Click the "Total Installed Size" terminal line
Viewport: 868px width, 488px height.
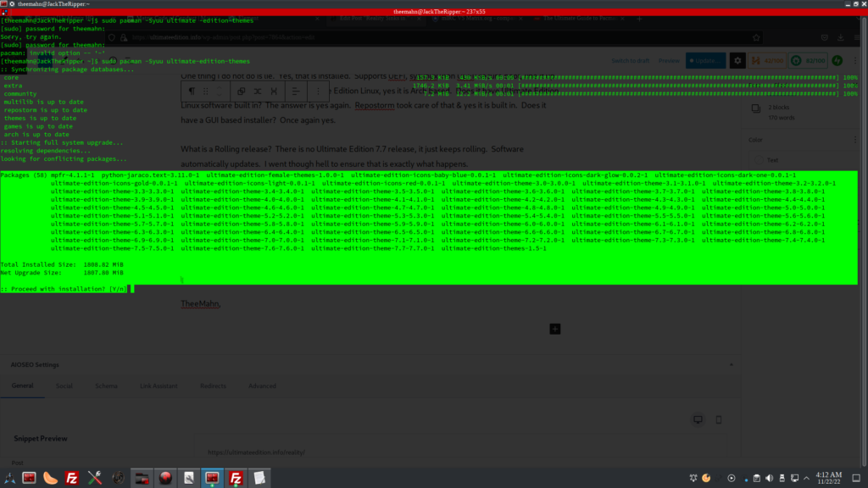62,264
